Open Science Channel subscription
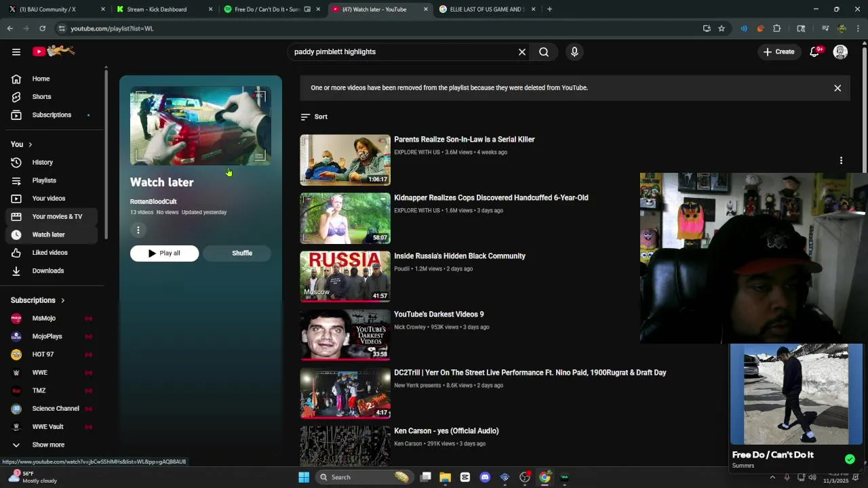The height and width of the screenshot is (488, 868). [54, 409]
